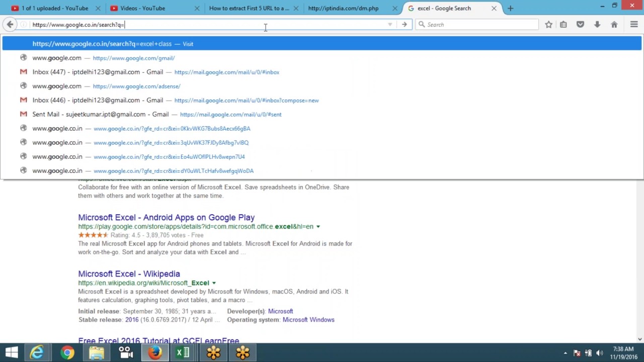Click the page scrollbar down arrow
This screenshot has height=362, width=644.
coord(640,339)
